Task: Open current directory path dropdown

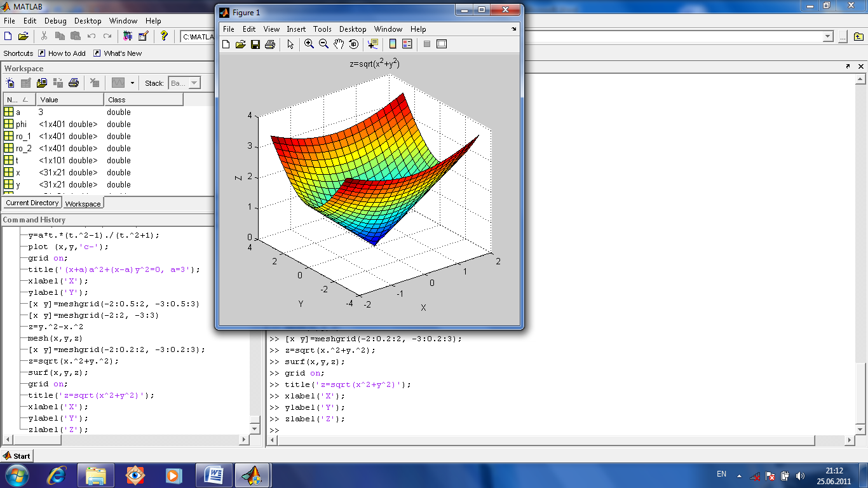Action: [828, 37]
